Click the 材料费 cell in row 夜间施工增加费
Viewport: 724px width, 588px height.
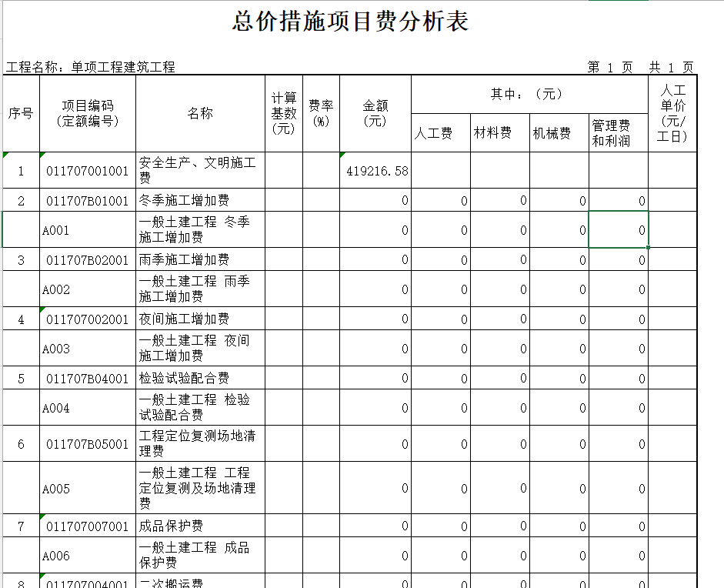coord(500,319)
